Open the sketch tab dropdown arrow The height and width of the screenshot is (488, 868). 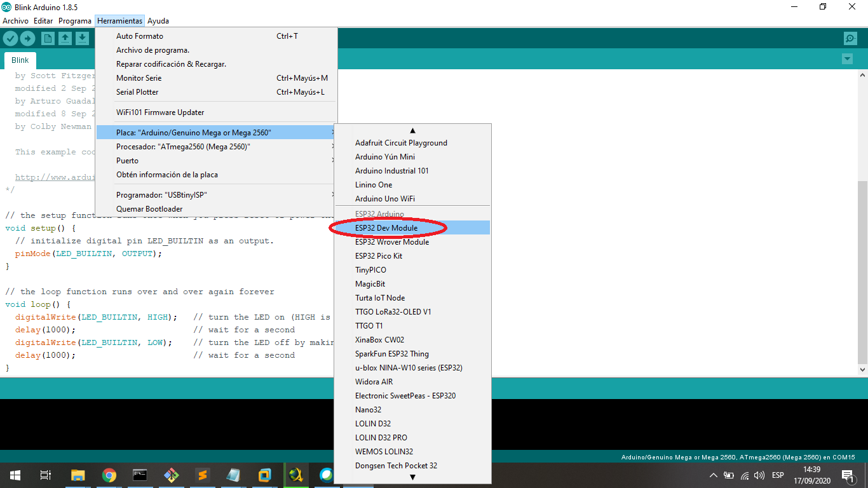(x=847, y=59)
